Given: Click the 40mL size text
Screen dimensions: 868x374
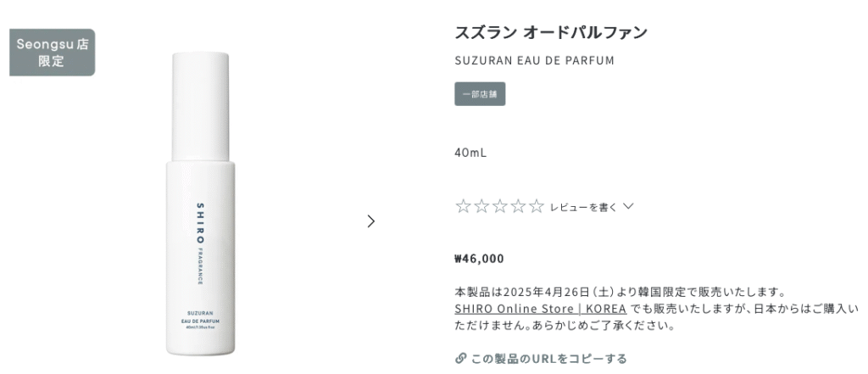Looking at the screenshot, I should (x=470, y=153).
